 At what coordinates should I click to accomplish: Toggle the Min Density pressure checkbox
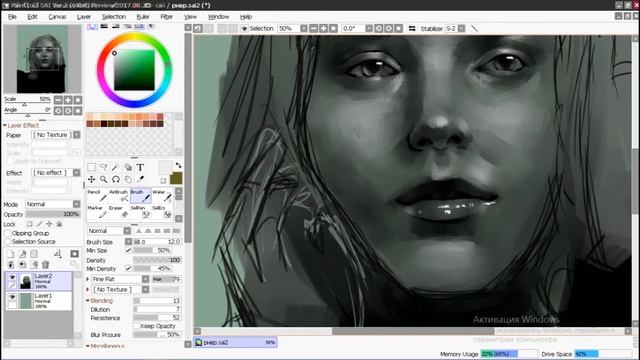click(129, 269)
